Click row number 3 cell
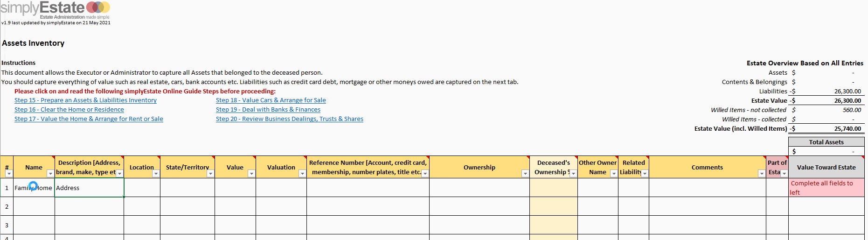The height and width of the screenshot is (240, 868). pos(7,225)
